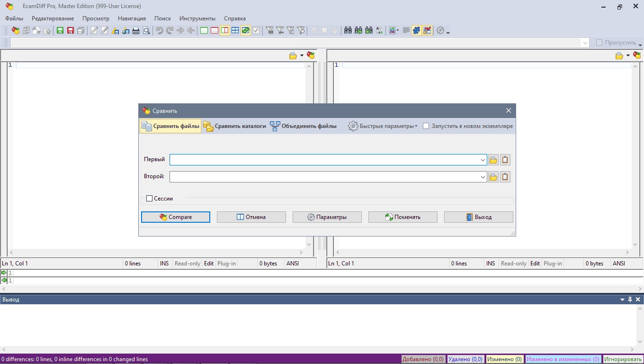Open Быстрые параметры dropdown
644x364 pixels.
click(383, 126)
